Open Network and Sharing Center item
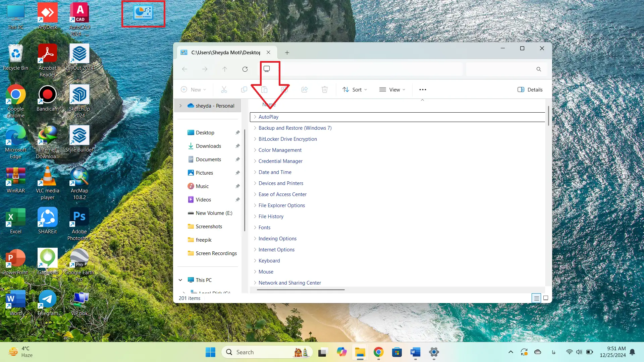This screenshot has height=362, width=644. pos(289,283)
